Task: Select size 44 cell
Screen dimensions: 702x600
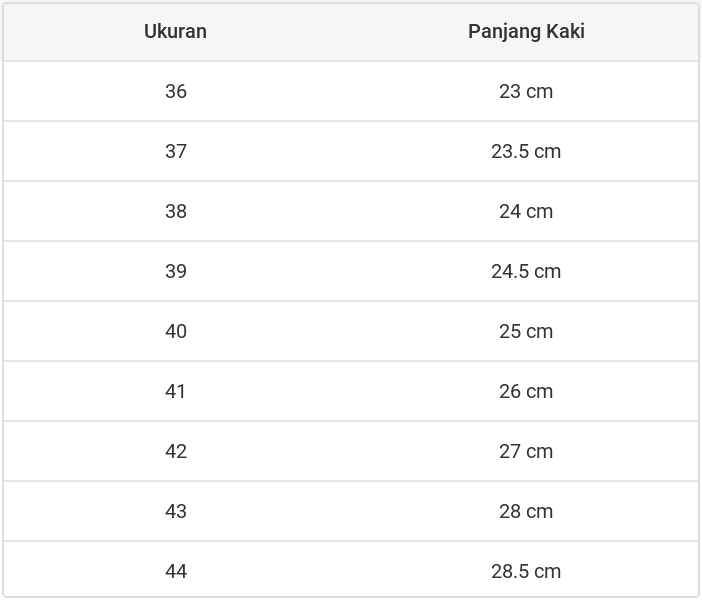Action: click(x=176, y=571)
